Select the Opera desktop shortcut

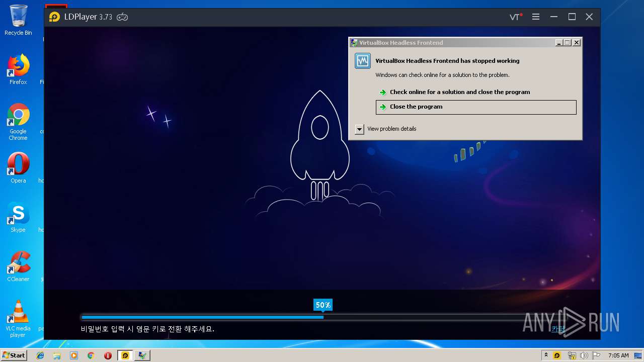[x=18, y=168]
